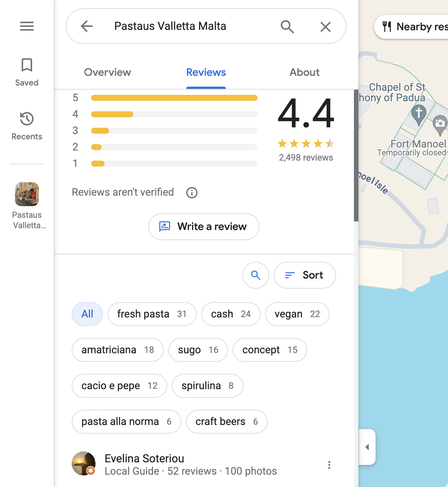Open Evelina Soteriou reviewer name link
This screenshot has height=487, width=448.
point(144,459)
